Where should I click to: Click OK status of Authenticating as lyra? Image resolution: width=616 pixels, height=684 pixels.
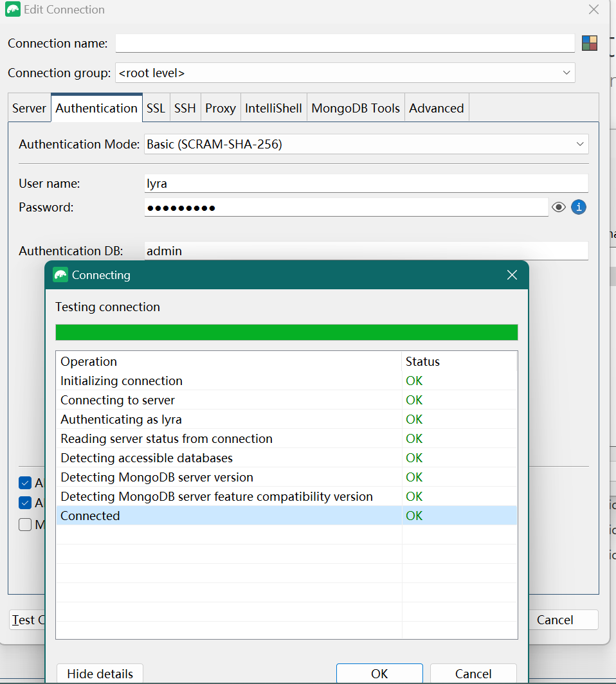click(x=414, y=419)
